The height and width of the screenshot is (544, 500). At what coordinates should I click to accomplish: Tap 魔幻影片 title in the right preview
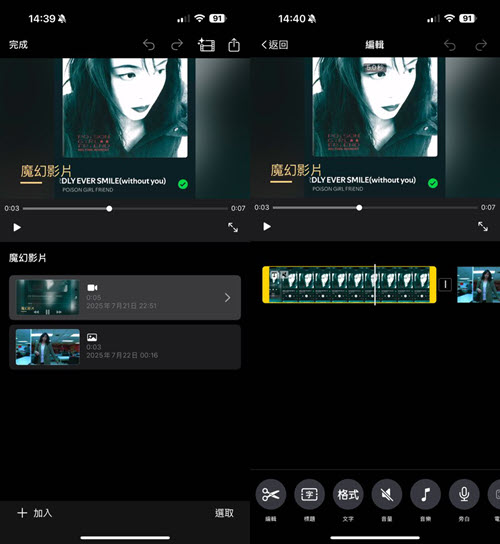[296, 170]
